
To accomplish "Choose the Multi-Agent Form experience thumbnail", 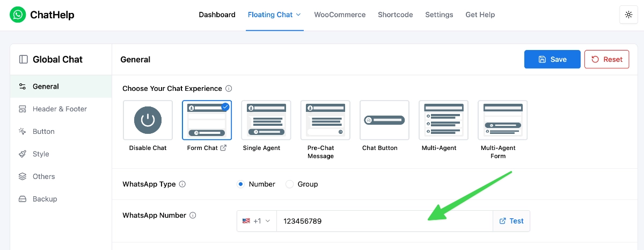I will [502, 120].
